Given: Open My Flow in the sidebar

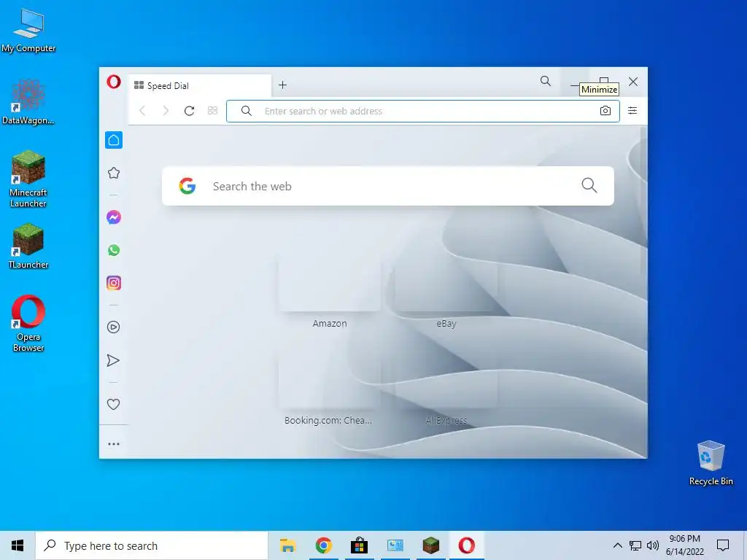Looking at the screenshot, I should (x=113, y=360).
